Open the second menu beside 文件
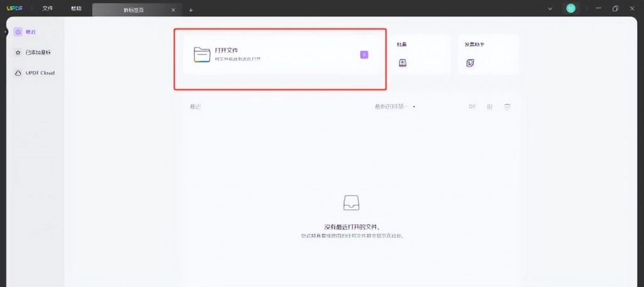The height and width of the screenshot is (287, 644). [x=76, y=9]
